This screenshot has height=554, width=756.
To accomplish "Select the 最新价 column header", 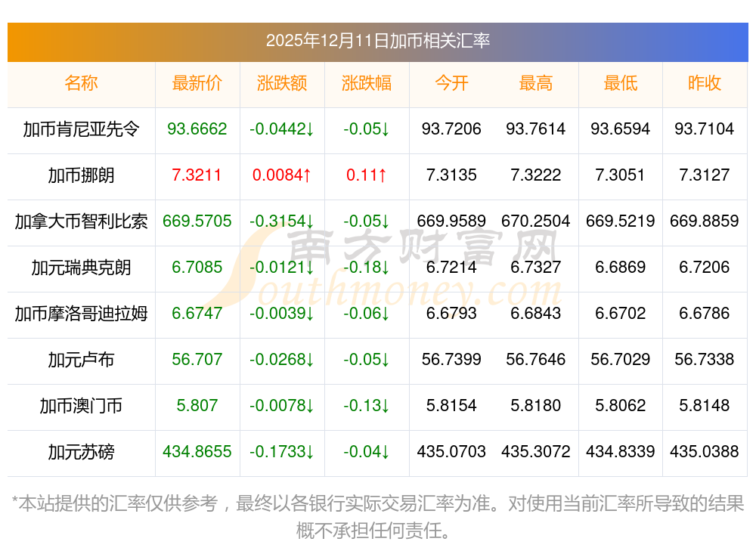I will point(197,83).
